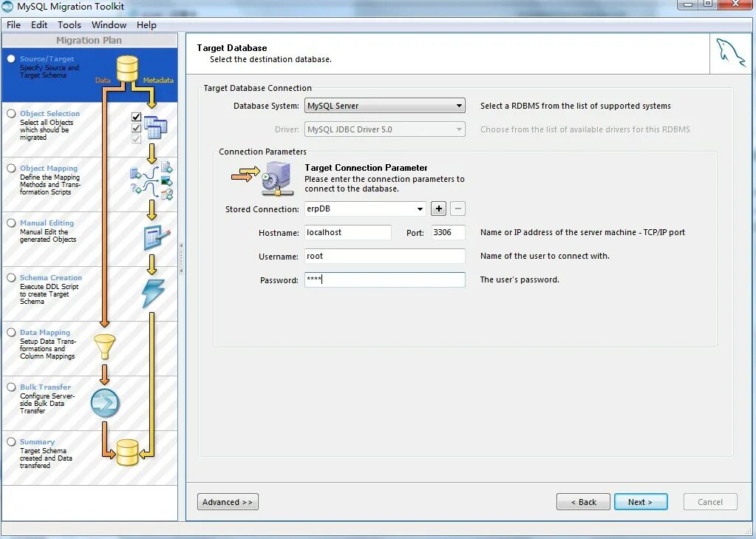Open the Database System dropdown
Screen dimensions: 756x539
[385, 106]
